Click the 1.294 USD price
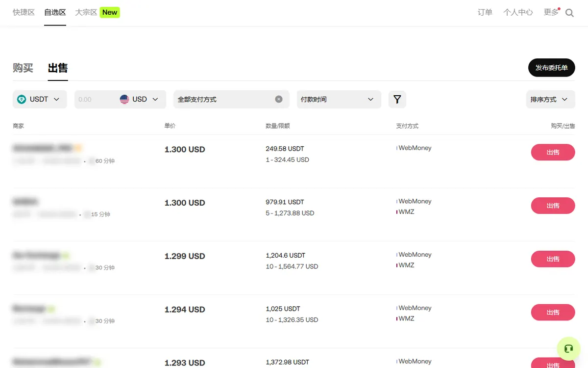This screenshot has height=368, width=588. point(185,310)
